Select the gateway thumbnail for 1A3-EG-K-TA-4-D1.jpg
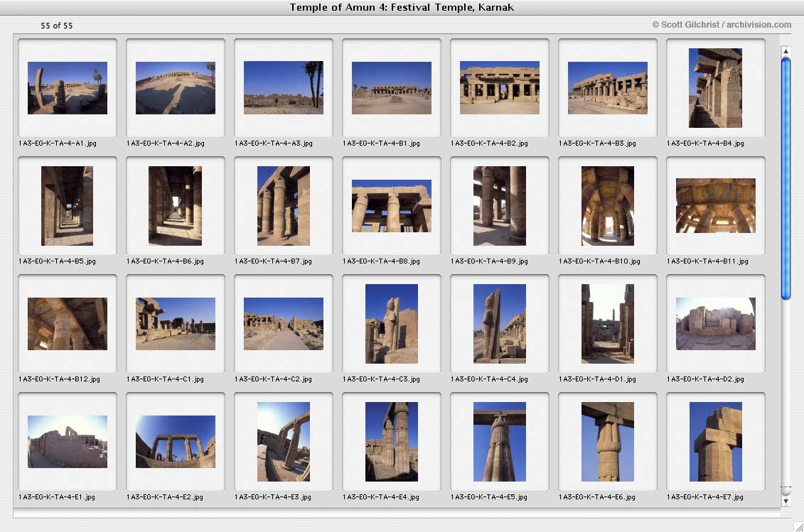 click(x=608, y=323)
